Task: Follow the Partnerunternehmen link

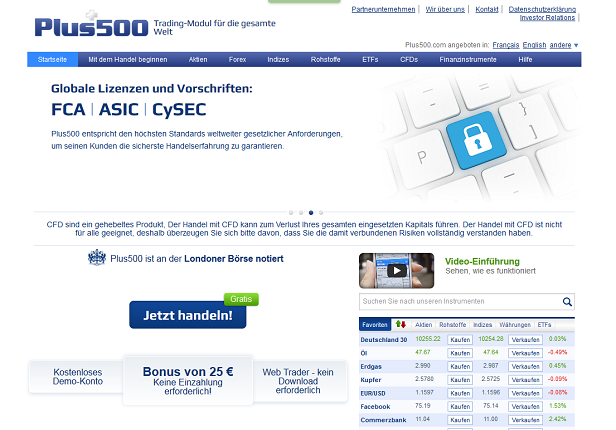Action: (x=383, y=9)
